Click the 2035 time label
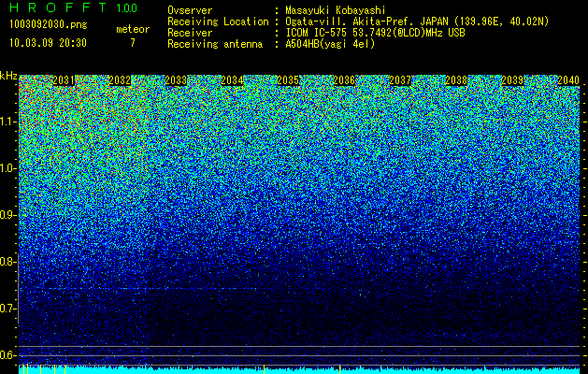This screenshot has width=588, height=374. [x=288, y=80]
